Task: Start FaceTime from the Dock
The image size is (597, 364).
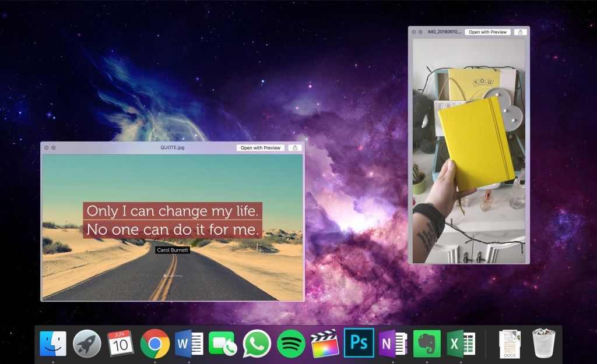Action: (x=222, y=343)
